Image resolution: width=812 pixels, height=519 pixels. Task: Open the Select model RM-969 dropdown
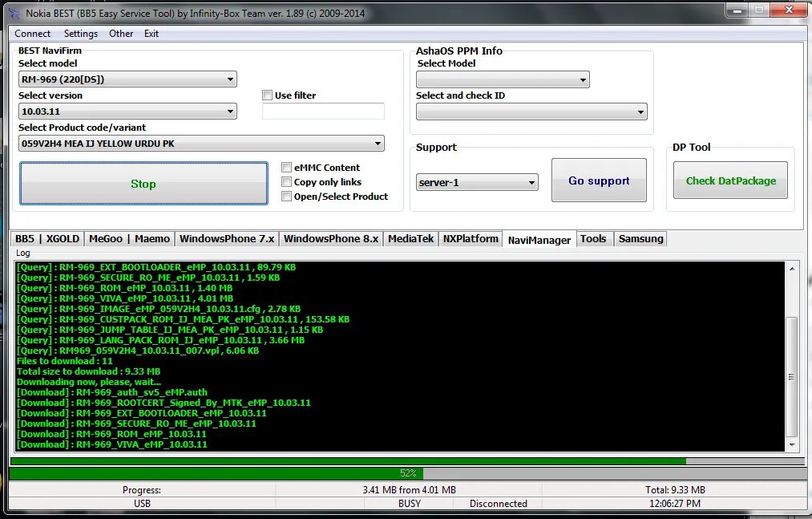(127, 79)
